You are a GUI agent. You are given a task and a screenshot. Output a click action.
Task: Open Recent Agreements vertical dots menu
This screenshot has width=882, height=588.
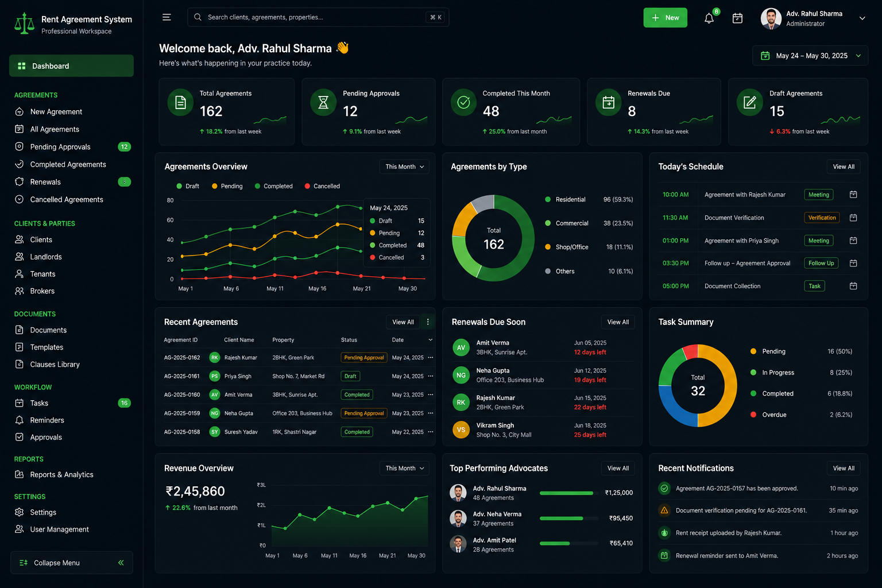(428, 322)
